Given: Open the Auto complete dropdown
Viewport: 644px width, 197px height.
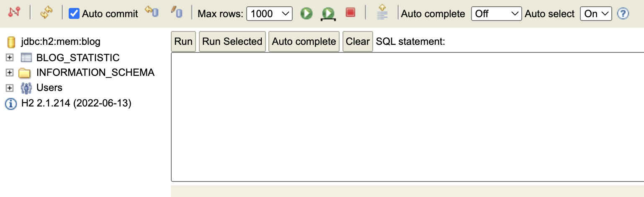Looking at the screenshot, I should coord(497,13).
